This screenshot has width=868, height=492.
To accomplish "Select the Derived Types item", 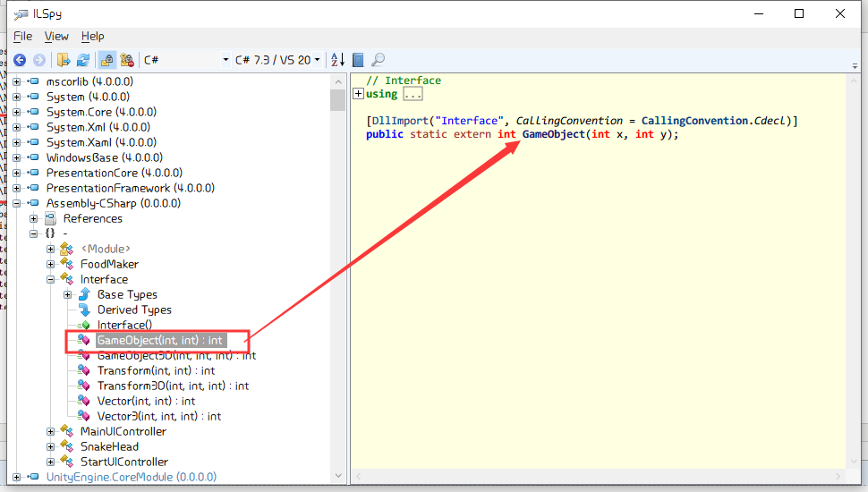I will coord(134,310).
